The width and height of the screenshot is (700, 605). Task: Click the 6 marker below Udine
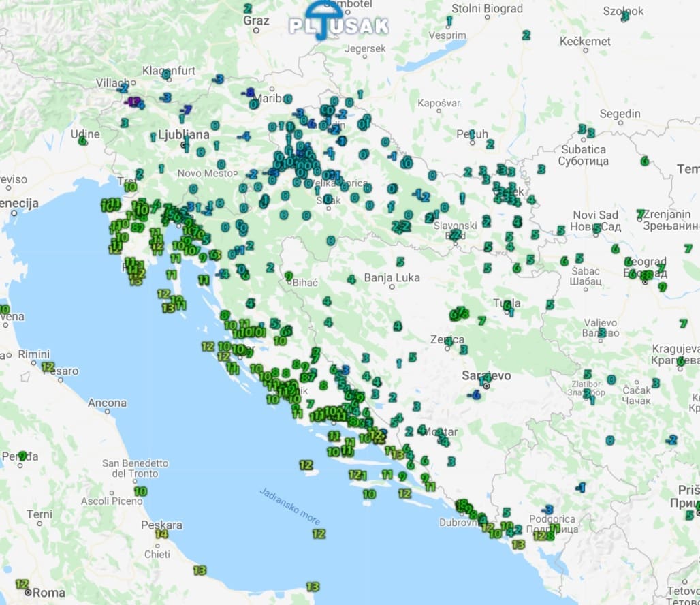pyautogui.click(x=83, y=141)
